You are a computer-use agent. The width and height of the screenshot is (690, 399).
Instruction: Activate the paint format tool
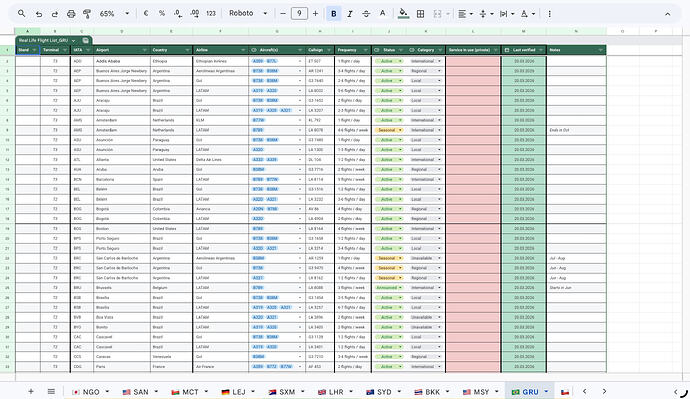tap(87, 14)
